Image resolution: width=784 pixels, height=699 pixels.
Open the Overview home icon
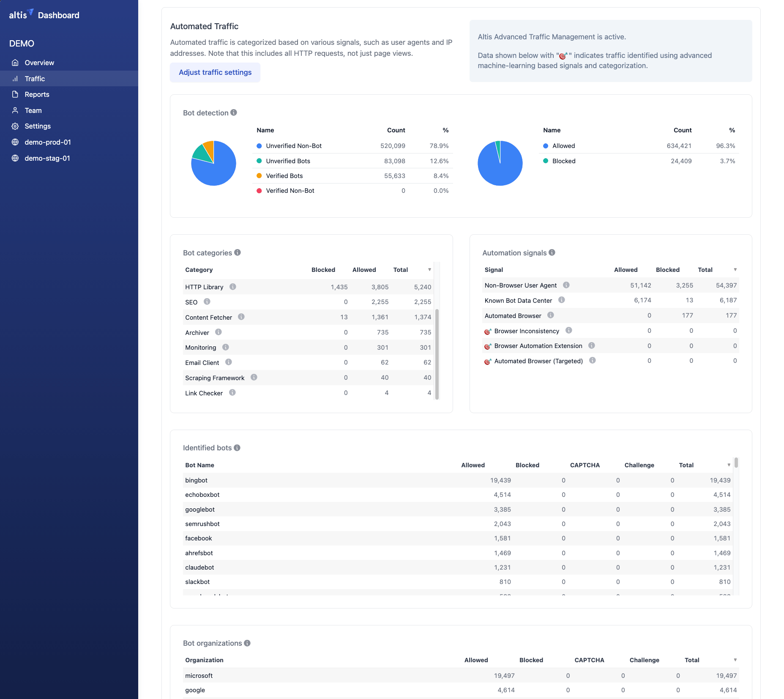click(15, 63)
